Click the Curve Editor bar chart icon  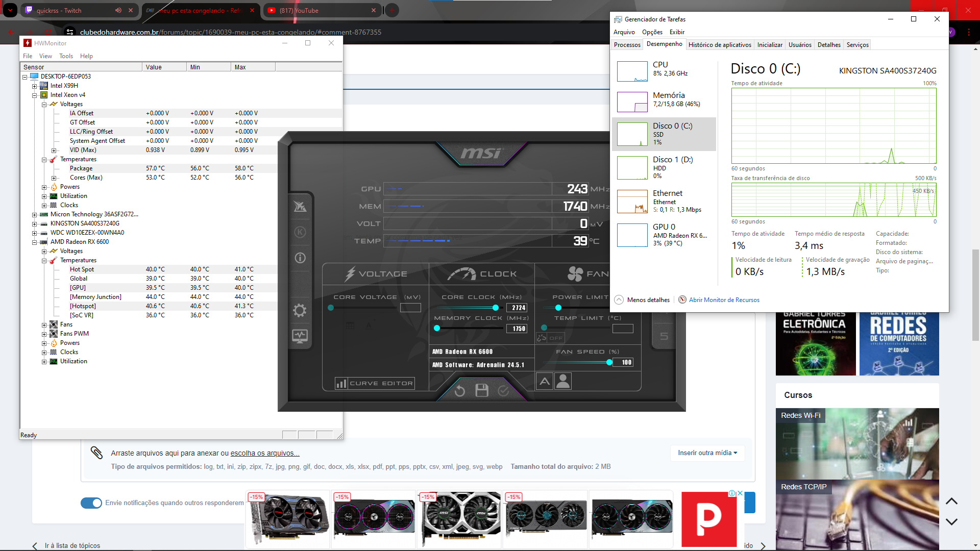pyautogui.click(x=341, y=383)
